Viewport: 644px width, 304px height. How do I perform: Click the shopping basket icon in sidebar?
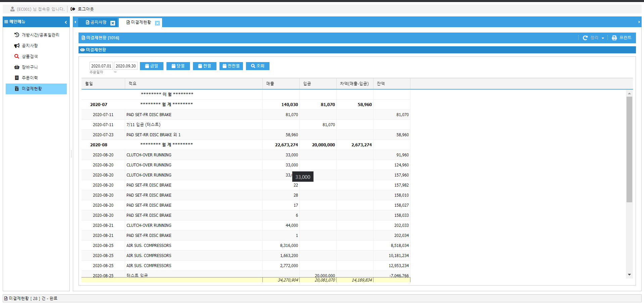(17, 67)
